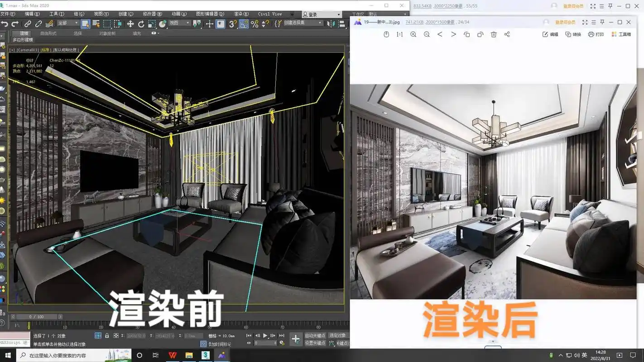Open the 渲染(R) rendering menu
The image size is (644, 362).
(x=241, y=14)
